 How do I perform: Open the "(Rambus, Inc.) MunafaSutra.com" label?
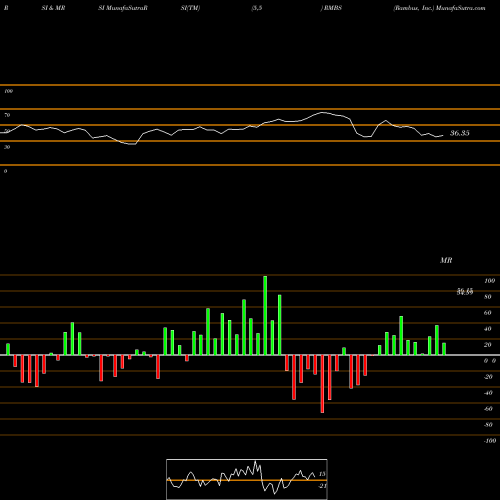(439, 8)
